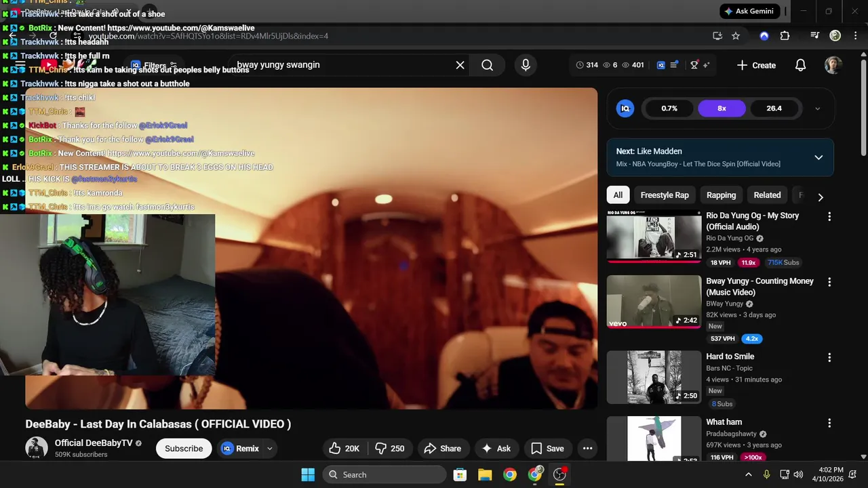Bookmark this page with the star icon
Screen dimensions: 868x488
(x=736, y=36)
